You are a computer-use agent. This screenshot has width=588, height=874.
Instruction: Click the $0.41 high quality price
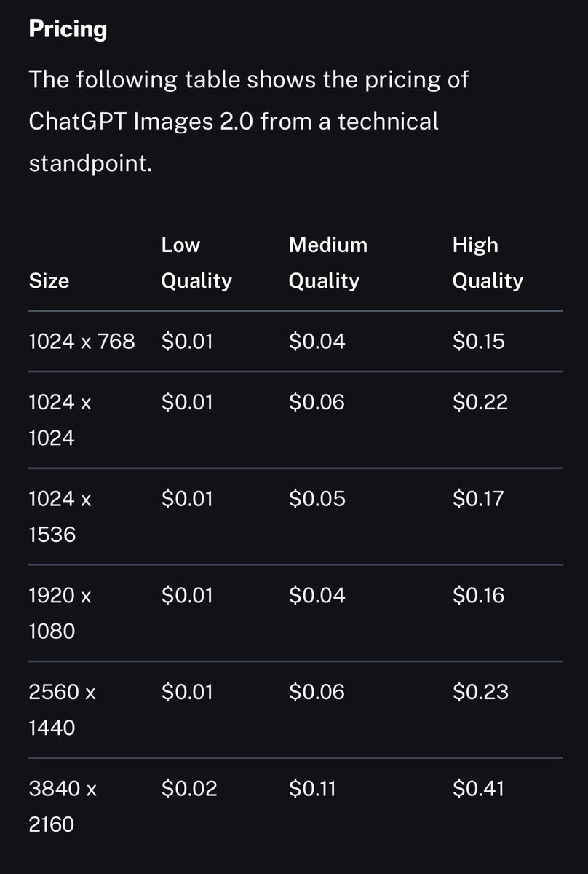point(478,789)
